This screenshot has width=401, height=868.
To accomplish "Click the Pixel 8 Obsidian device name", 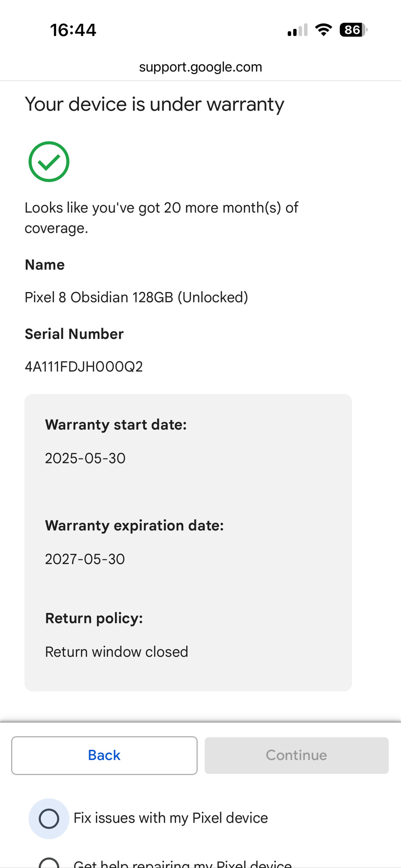I will click(136, 298).
